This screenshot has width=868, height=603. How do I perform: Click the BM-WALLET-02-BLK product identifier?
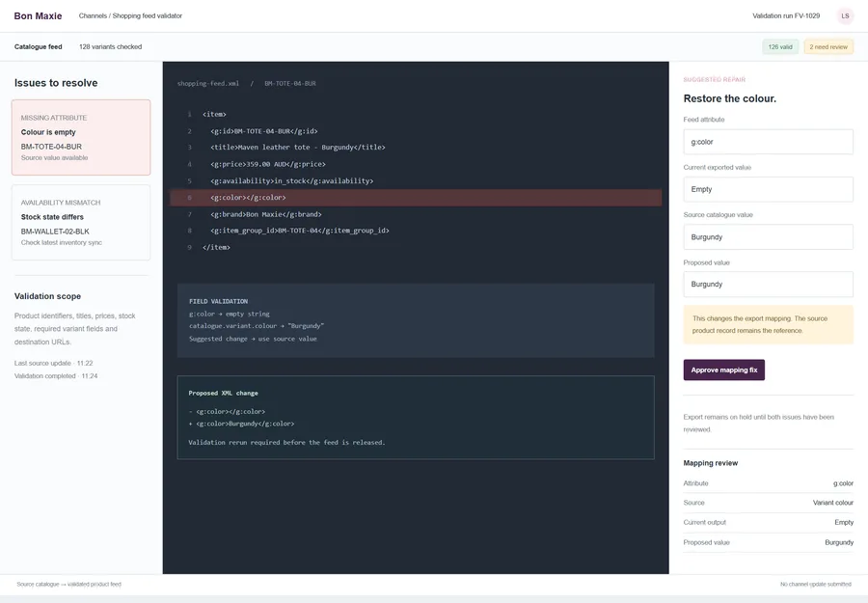coord(55,232)
